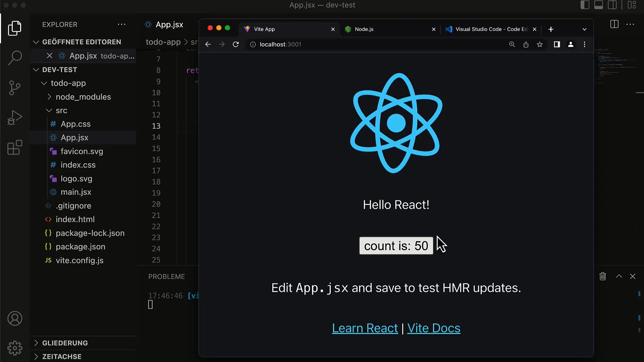
Task: Open package-lock.json
Action: coord(83,233)
